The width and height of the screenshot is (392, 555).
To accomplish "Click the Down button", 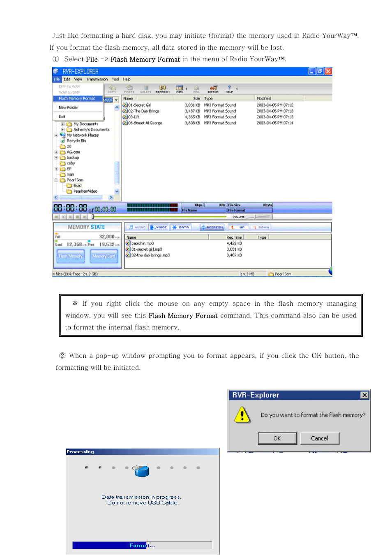I will click(261, 227).
